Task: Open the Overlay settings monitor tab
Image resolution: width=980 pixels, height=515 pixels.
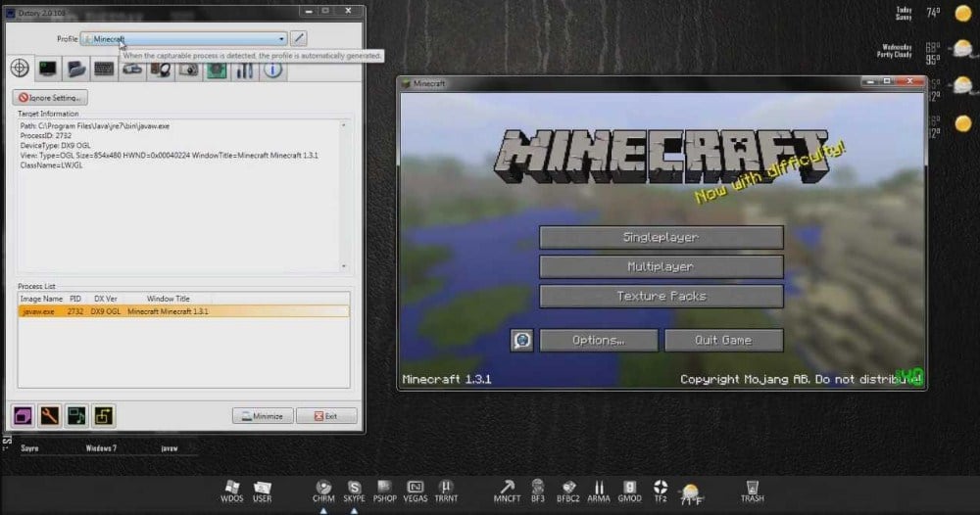Action: [x=47, y=68]
